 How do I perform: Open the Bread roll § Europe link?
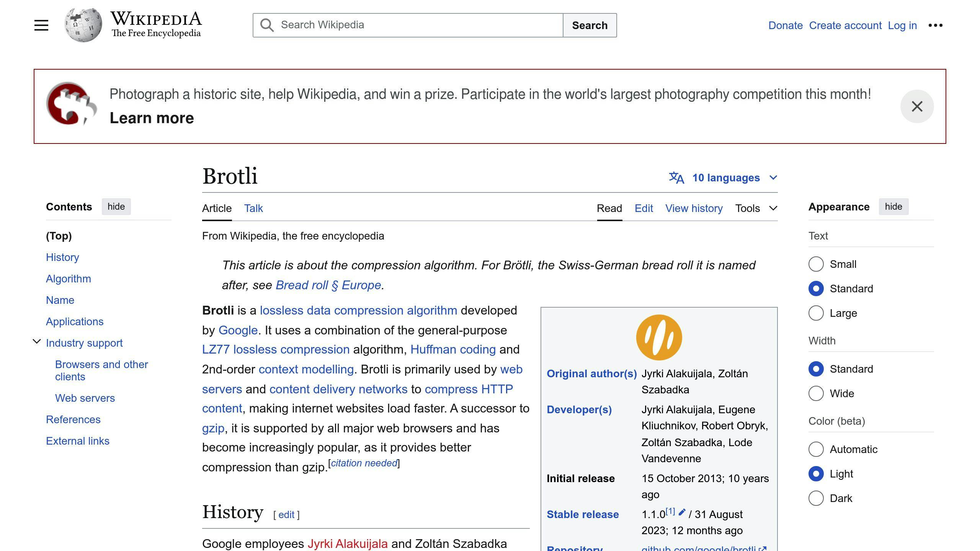pos(328,285)
